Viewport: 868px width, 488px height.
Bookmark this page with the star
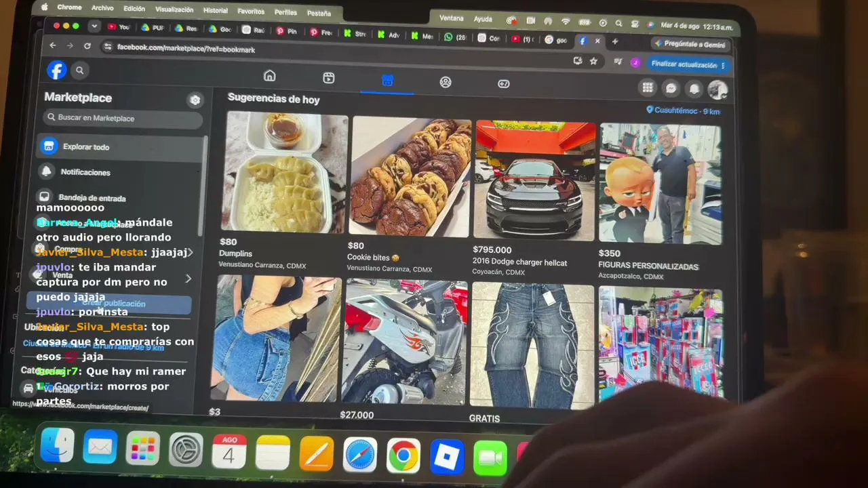[593, 61]
